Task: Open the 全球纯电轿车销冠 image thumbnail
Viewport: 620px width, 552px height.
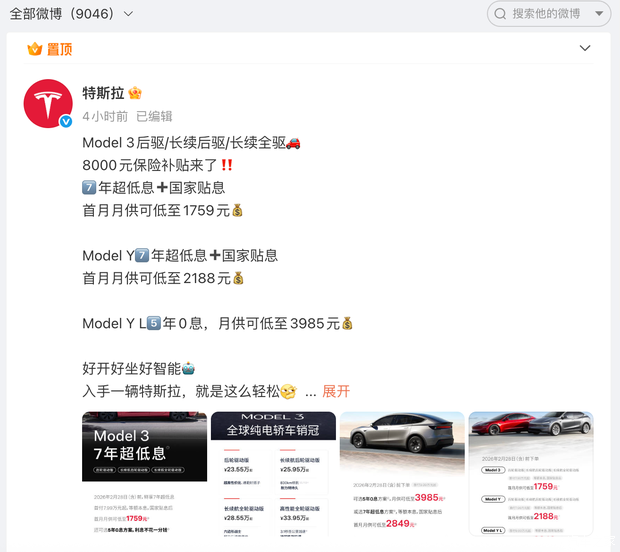Action: (x=273, y=473)
